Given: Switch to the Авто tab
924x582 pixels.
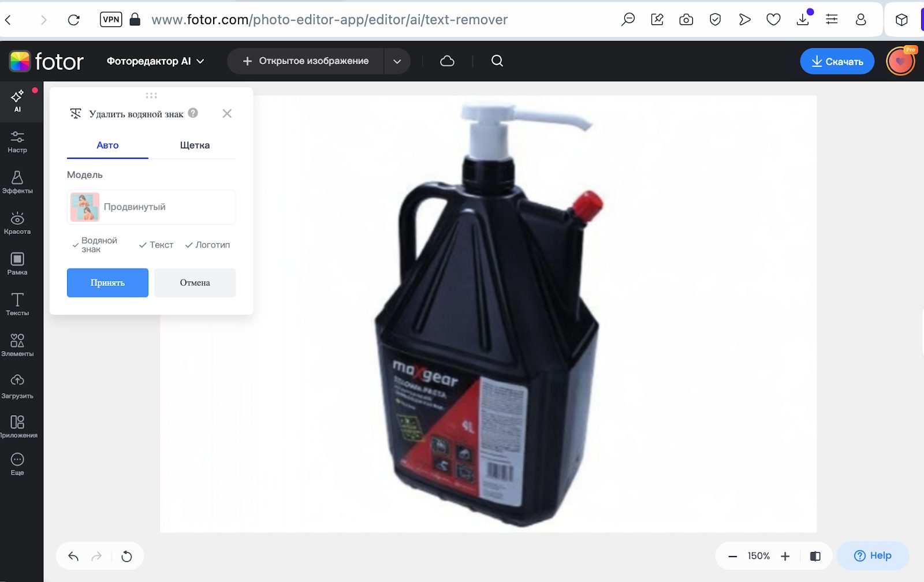Looking at the screenshot, I should [x=107, y=145].
